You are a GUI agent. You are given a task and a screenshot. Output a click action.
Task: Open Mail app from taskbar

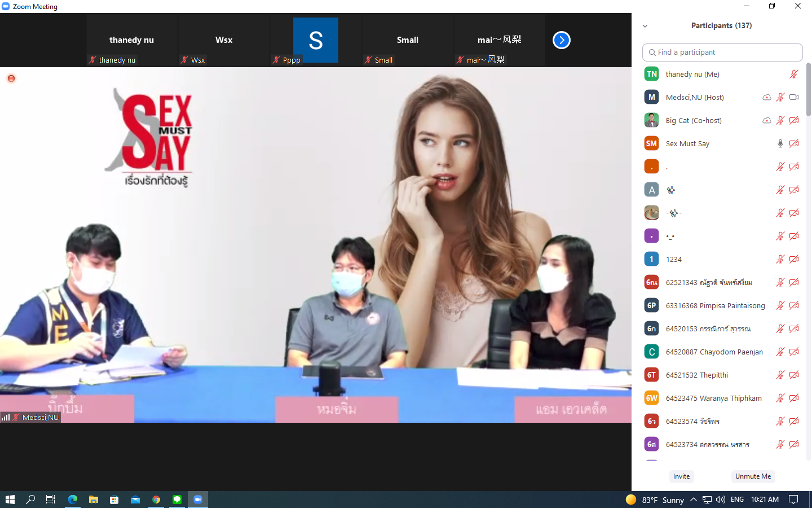135,500
